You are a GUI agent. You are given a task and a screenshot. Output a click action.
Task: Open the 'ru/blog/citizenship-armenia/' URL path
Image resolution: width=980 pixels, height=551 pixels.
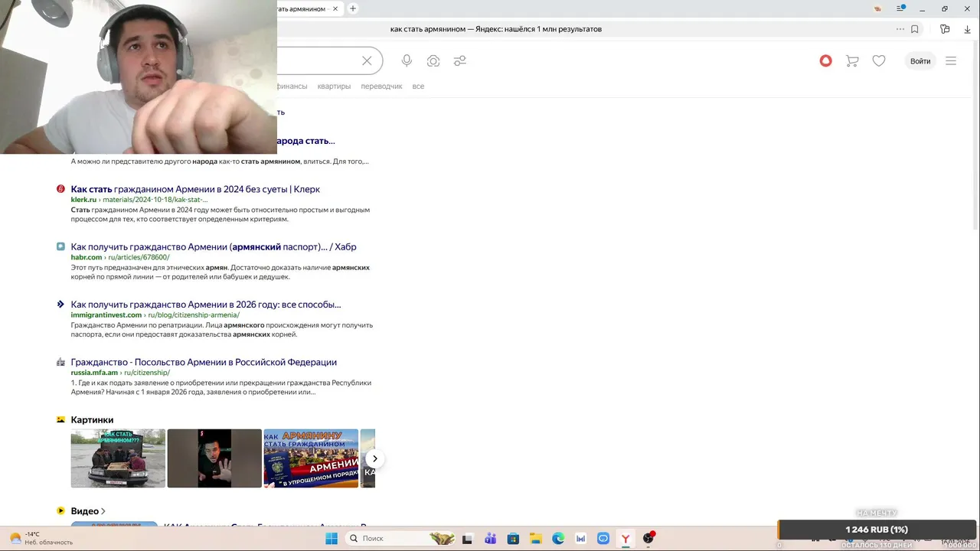tap(194, 315)
